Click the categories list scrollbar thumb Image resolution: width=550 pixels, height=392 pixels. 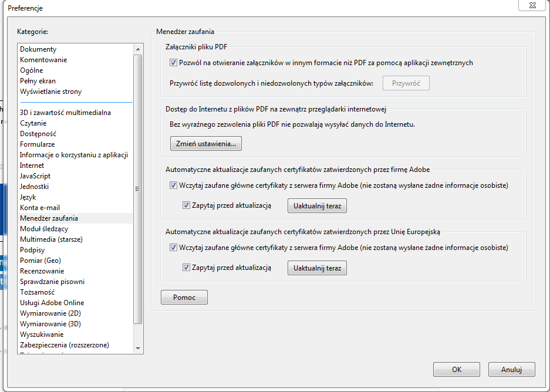(138, 189)
